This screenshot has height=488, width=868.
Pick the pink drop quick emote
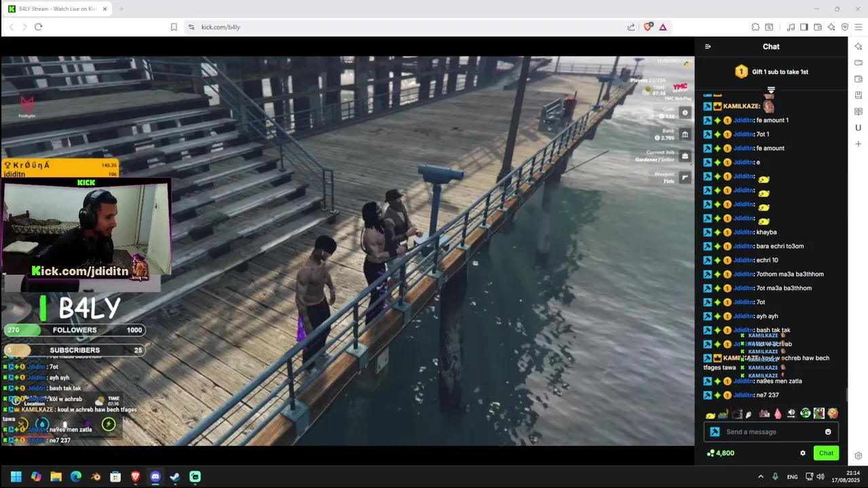click(778, 413)
